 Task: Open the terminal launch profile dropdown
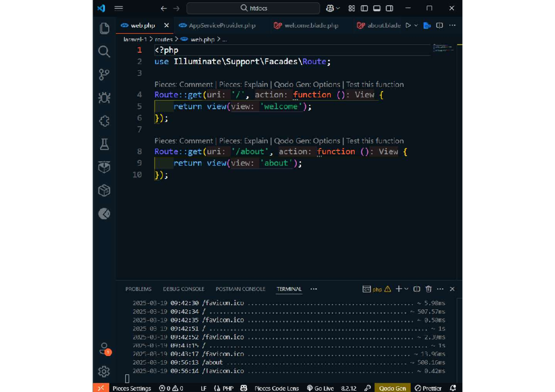click(405, 289)
